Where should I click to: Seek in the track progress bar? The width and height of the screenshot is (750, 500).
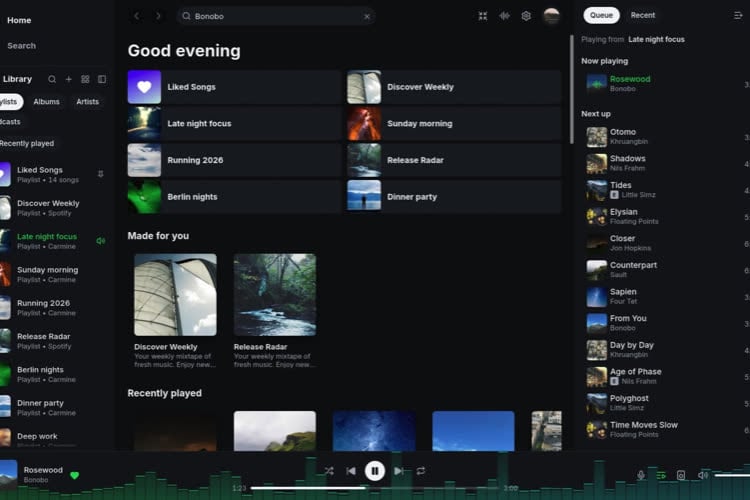pos(375,488)
